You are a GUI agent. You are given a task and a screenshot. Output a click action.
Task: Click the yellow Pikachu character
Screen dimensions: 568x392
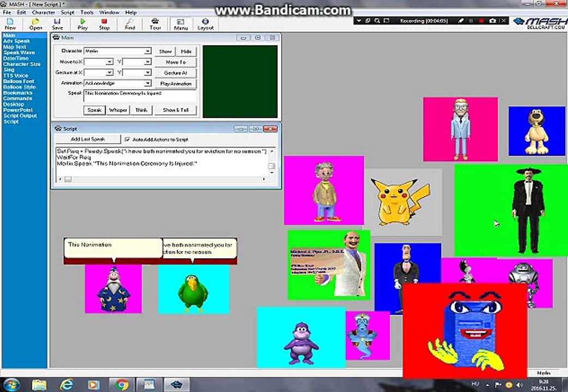click(400, 201)
